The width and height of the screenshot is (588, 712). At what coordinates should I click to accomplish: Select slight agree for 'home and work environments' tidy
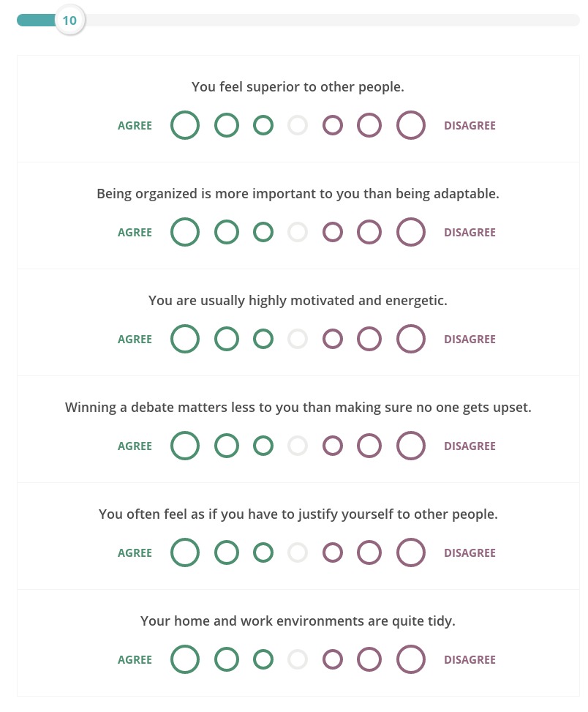263,659
